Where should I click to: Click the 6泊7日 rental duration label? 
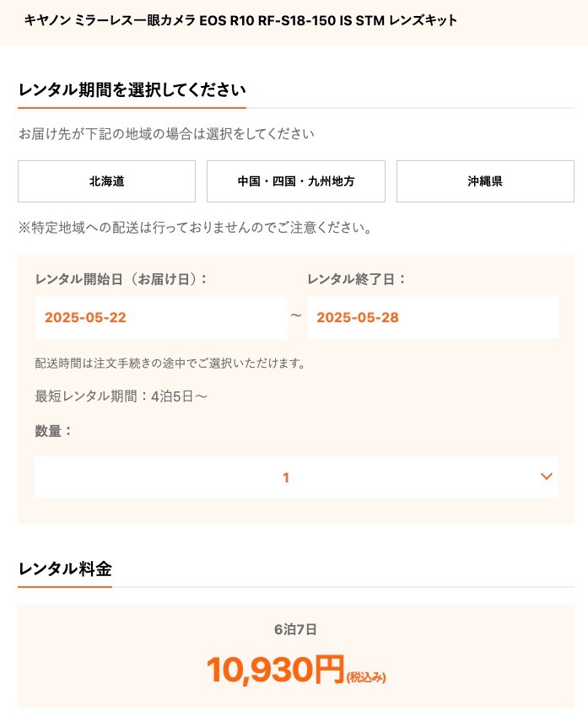[x=295, y=629]
